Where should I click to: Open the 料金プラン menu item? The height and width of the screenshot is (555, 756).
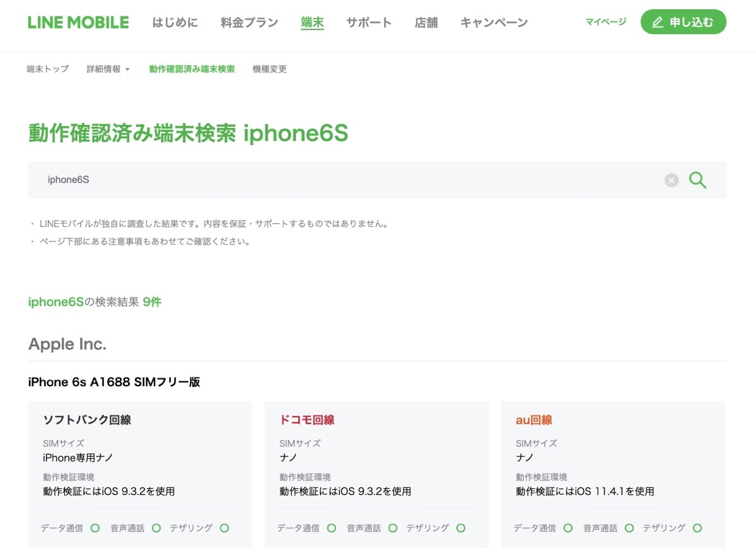click(x=249, y=22)
